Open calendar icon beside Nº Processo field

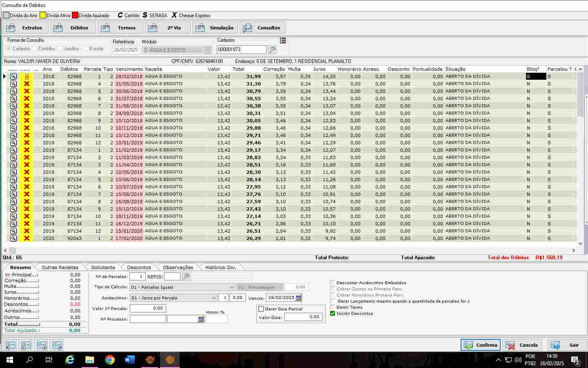tap(200, 319)
